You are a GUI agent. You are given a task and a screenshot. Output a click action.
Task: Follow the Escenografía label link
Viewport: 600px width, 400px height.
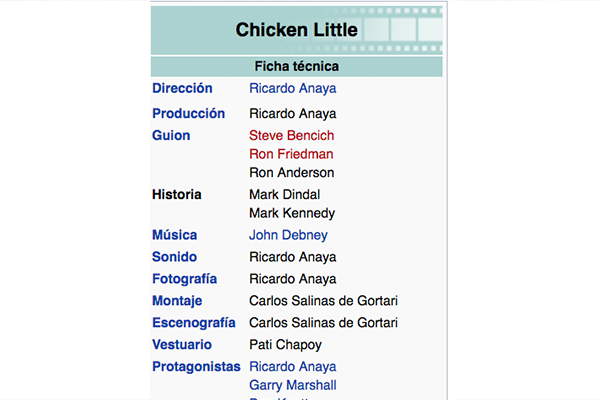(194, 323)
